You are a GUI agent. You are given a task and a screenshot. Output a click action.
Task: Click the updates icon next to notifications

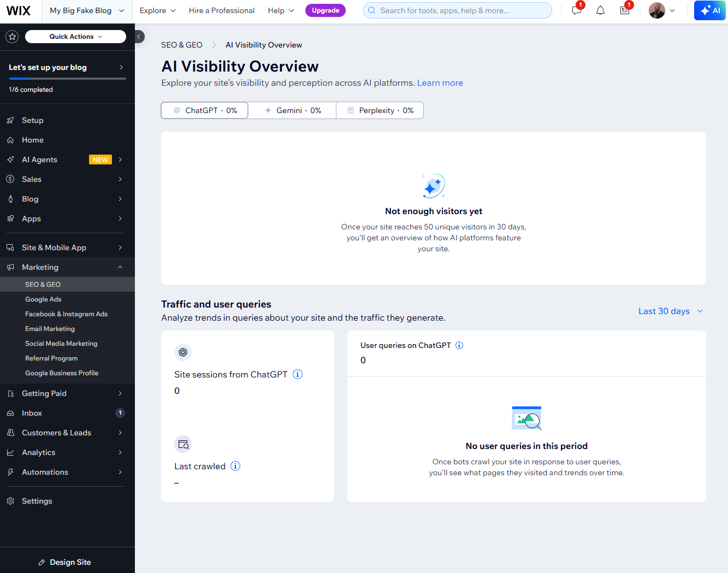pyautogui.click(x=625, y=10)
